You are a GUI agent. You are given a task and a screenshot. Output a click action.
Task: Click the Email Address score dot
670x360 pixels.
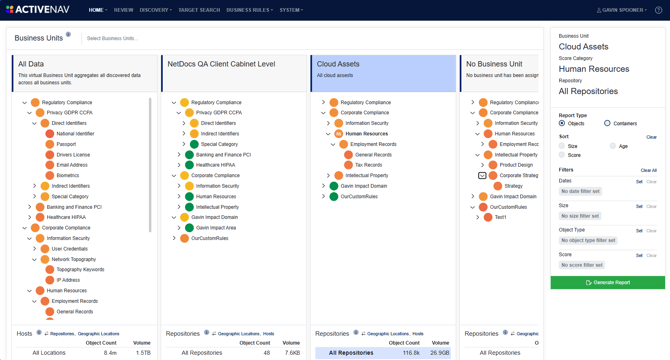click(50, 165)
